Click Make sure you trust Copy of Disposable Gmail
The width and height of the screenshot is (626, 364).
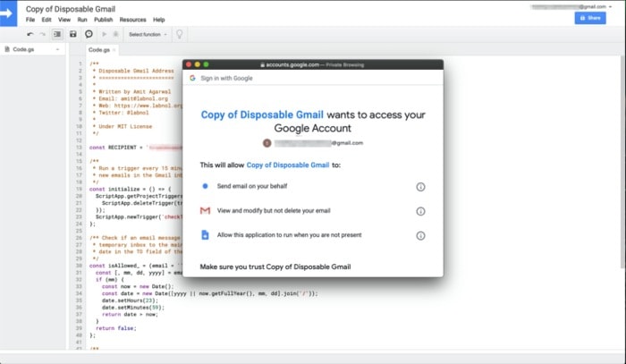[x=275, y=267]
